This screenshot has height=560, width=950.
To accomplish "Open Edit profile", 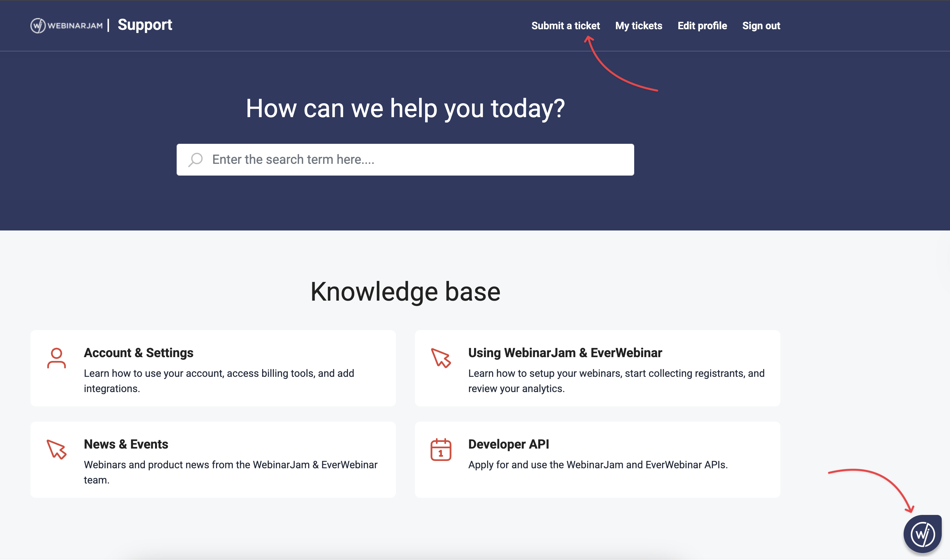I will 702,26.
